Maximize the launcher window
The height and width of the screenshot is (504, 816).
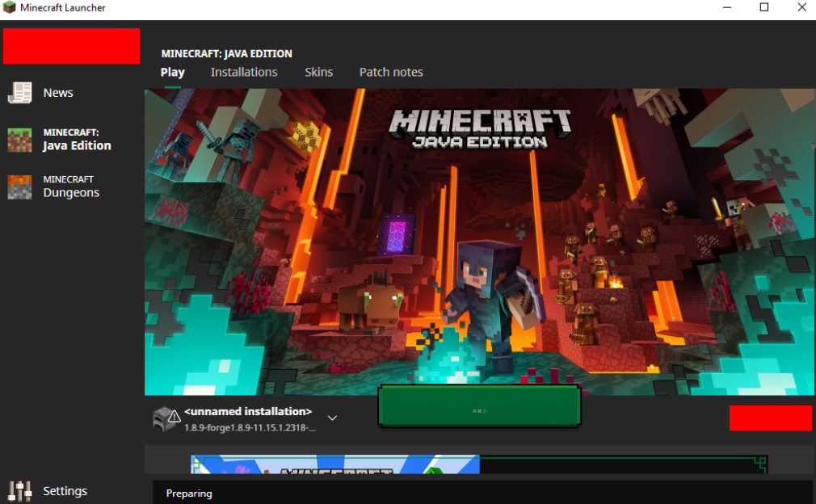coord(764,8)
